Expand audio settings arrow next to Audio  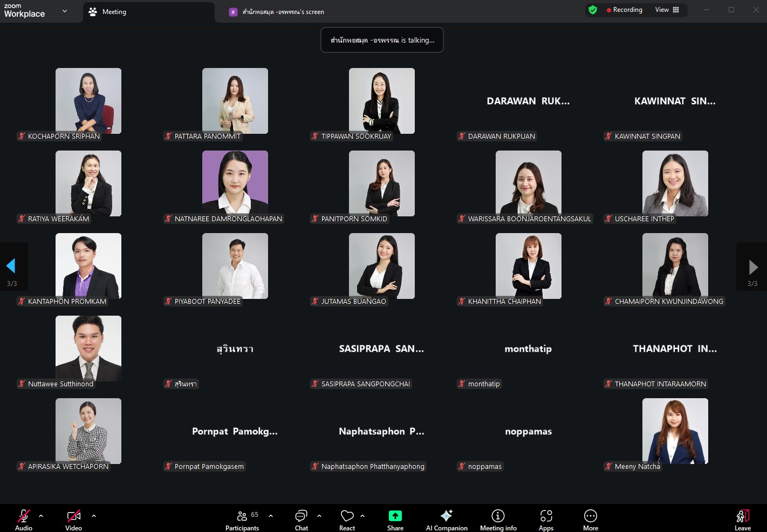pyautogui.click(x=41, y=516)
